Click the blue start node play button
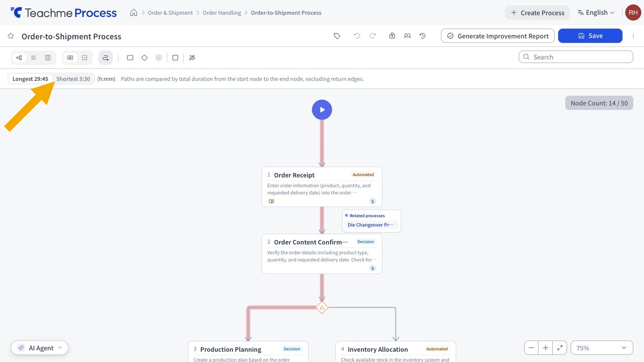 (x=322, y=109)
